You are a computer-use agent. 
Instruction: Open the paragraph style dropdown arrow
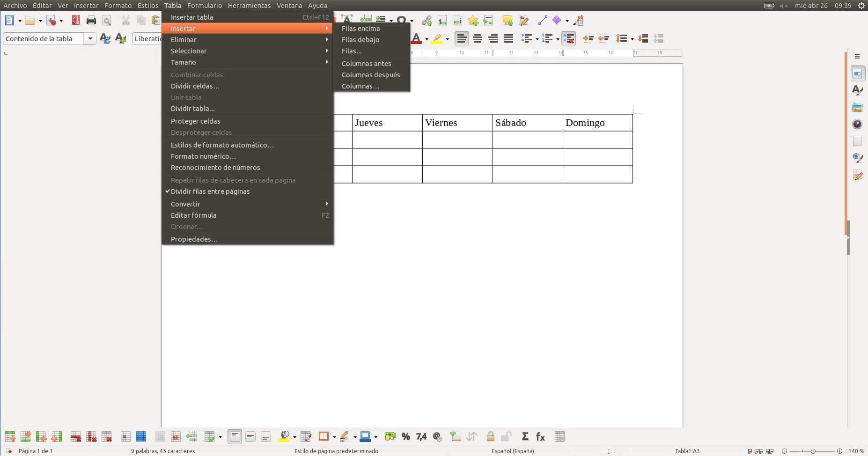tap(90, 38)
